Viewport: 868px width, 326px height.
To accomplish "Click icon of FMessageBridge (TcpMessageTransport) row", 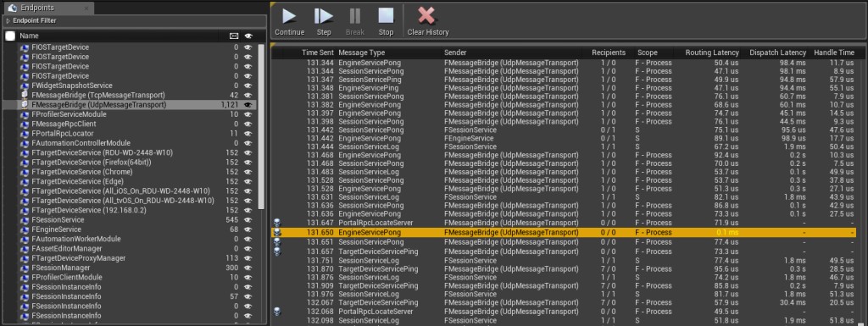I will point(25,95).
